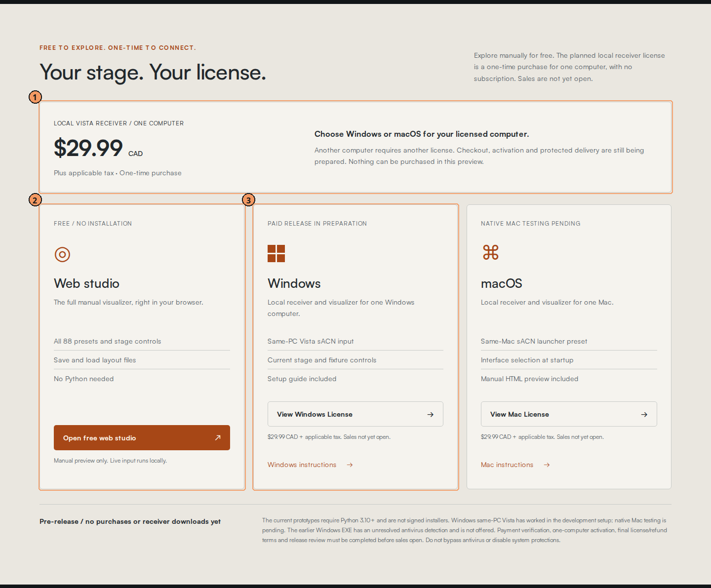
Task: Click "PAID RELEASE IN PREPARATION" label
Action: (317, 224)
